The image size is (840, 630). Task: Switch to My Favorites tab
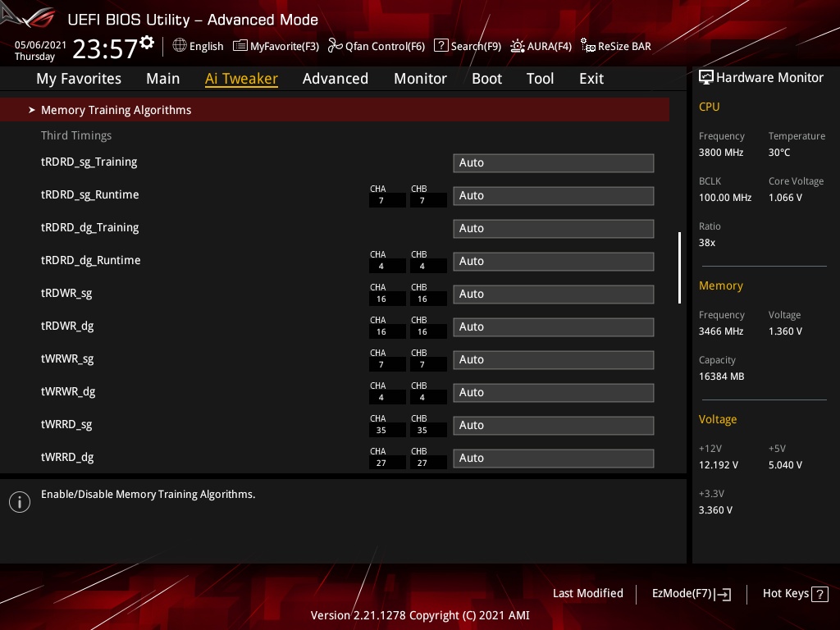pos(79,79)
